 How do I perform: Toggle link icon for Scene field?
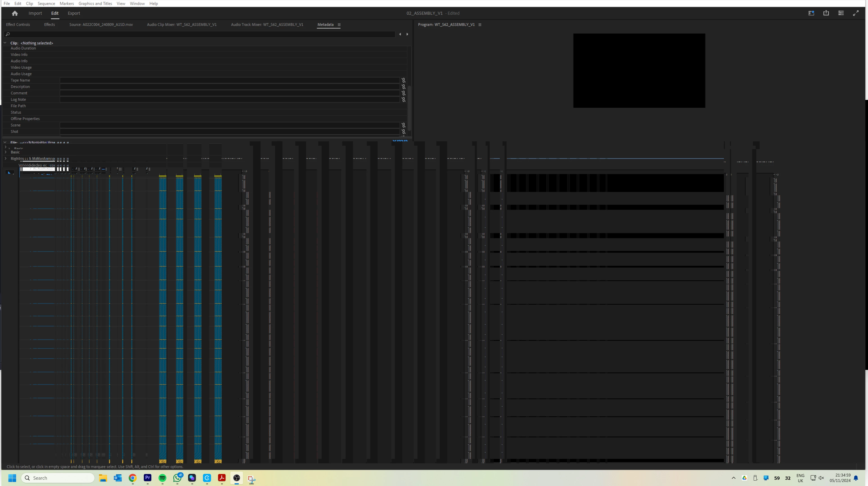point(403,125)
